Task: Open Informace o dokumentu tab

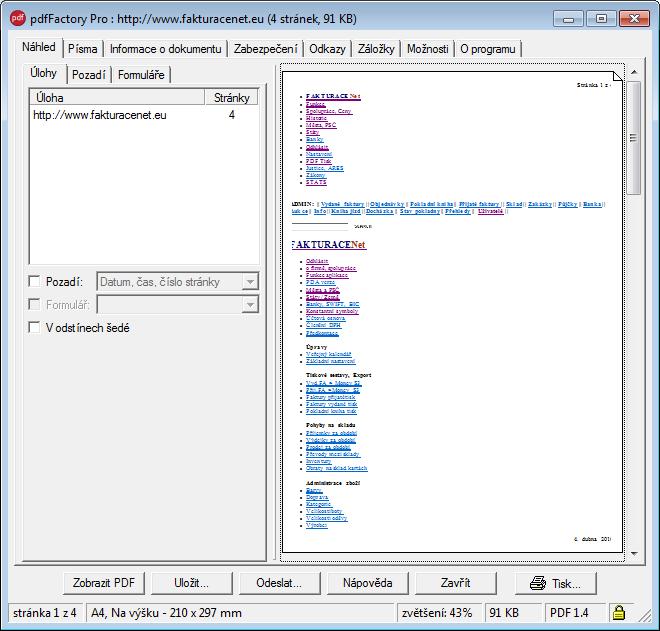Action: 165,49
